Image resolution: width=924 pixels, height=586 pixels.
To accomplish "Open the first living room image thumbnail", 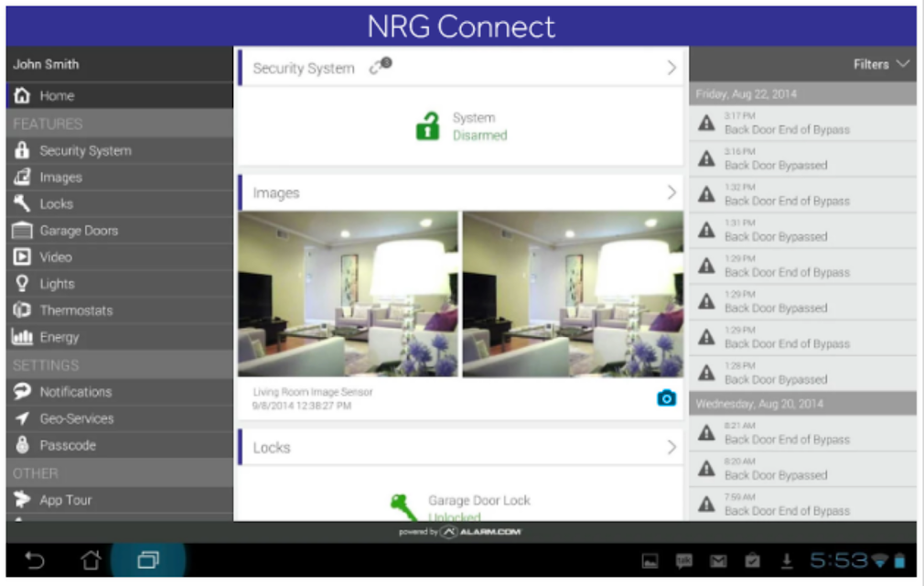I will [348, 294].
